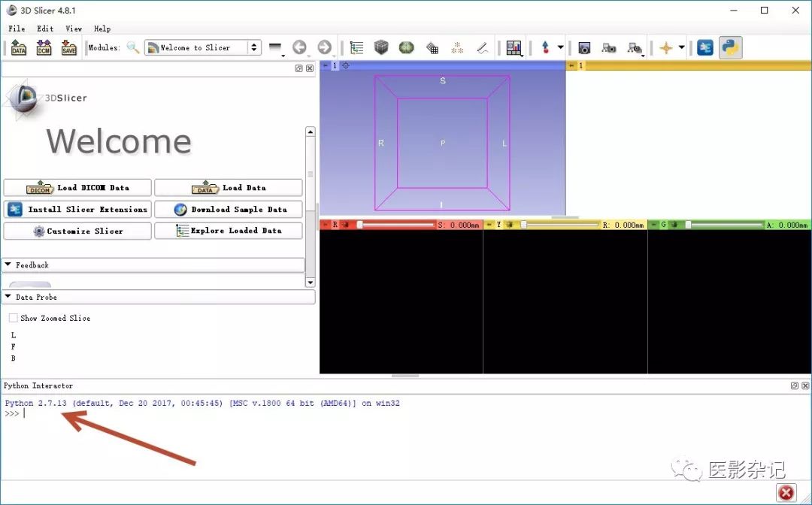Viewport: 812px width, 505px height.
Task: Click the Install Slicer Extensions button
Action: click(x=77, y=209)
